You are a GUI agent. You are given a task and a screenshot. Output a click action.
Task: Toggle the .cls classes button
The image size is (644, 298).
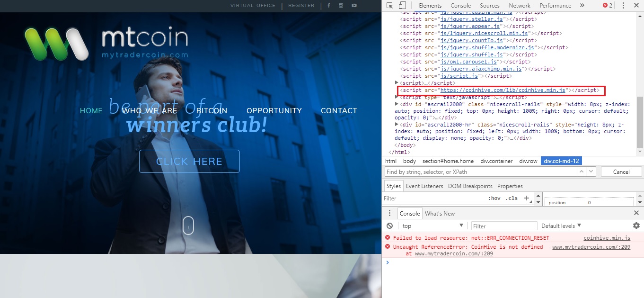pos(512,199)
